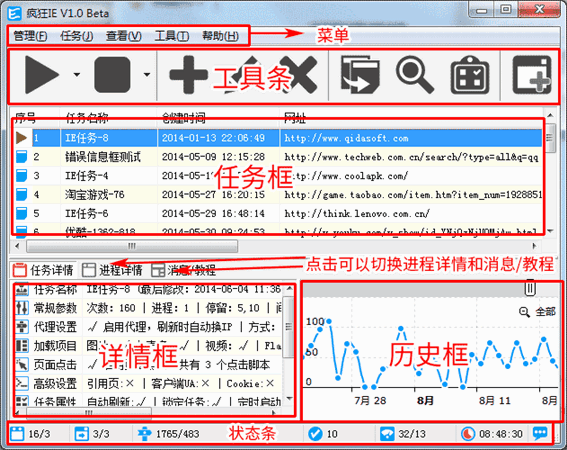Screen dimensions: 567x450
Task: Click the date 2014-05-27 16:20:15 cell
Action: (213, 195)
